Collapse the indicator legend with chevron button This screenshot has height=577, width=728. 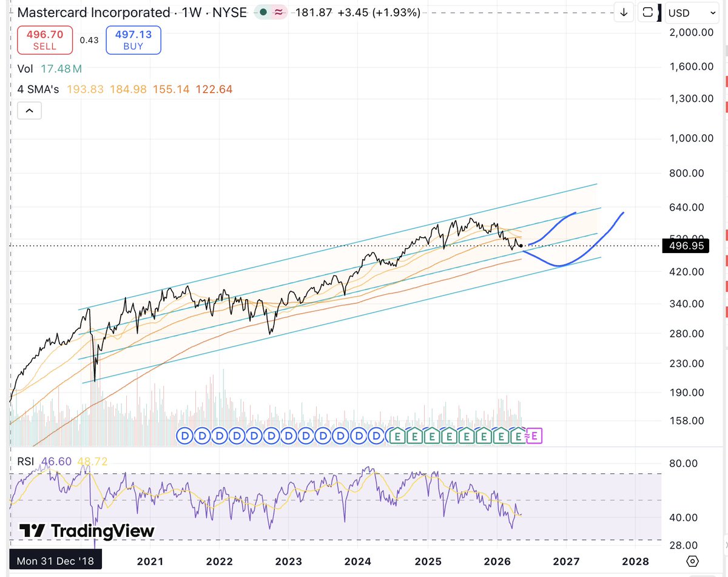click(x=29, y=110)
